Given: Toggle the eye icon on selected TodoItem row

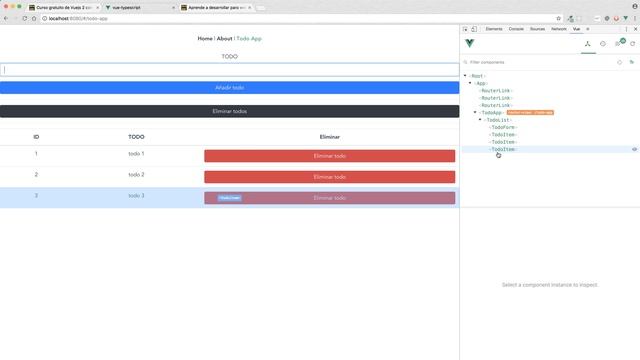Looking at the screenshot, I should [634, 149].
